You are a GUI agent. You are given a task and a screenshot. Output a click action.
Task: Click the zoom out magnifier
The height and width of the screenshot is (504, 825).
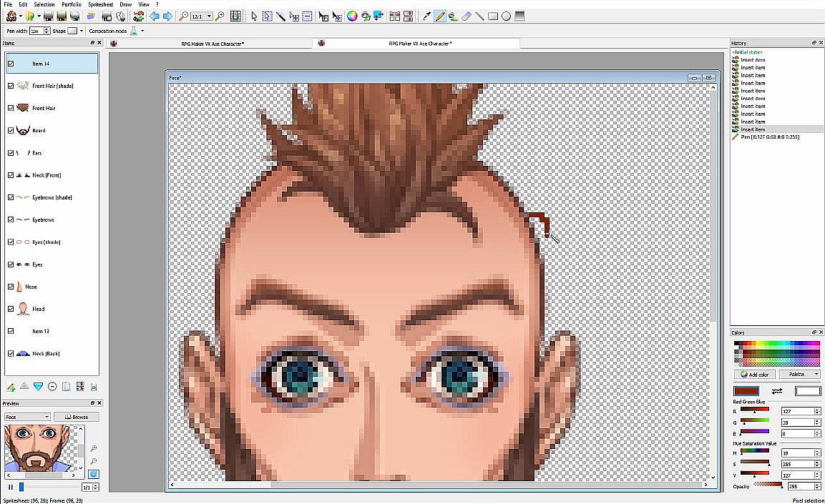(183, 16)
